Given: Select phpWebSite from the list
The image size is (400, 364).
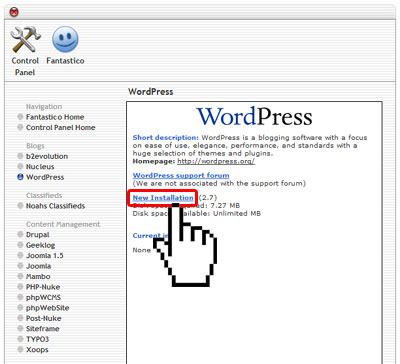Looking at the screenshot, I should pyautogui.click(x=48, y=308).
